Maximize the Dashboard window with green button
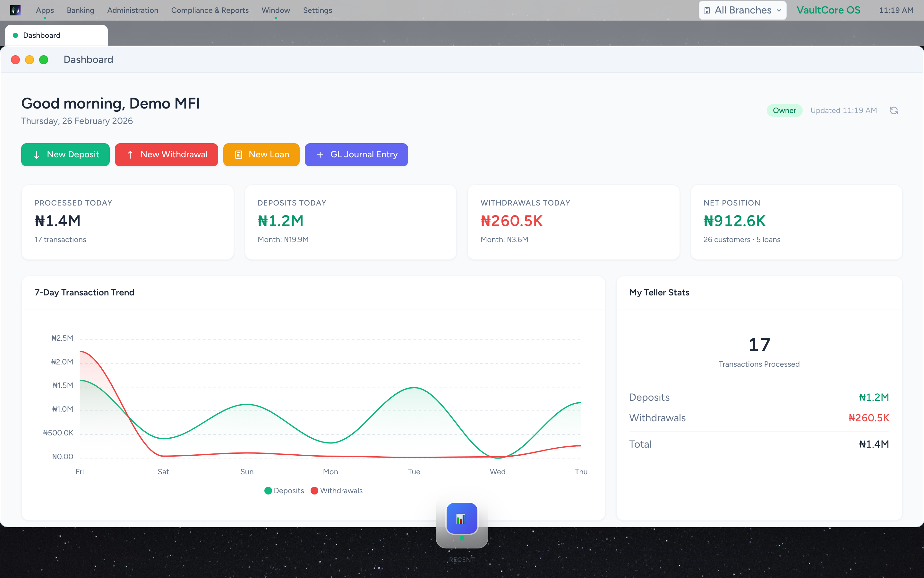Screen dimensions: 924x578 coord(44,60)
